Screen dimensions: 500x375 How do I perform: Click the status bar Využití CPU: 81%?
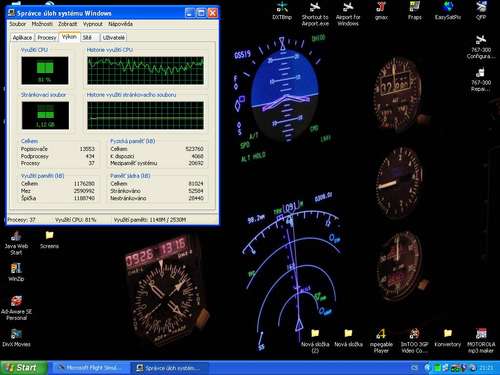[75, 220]
